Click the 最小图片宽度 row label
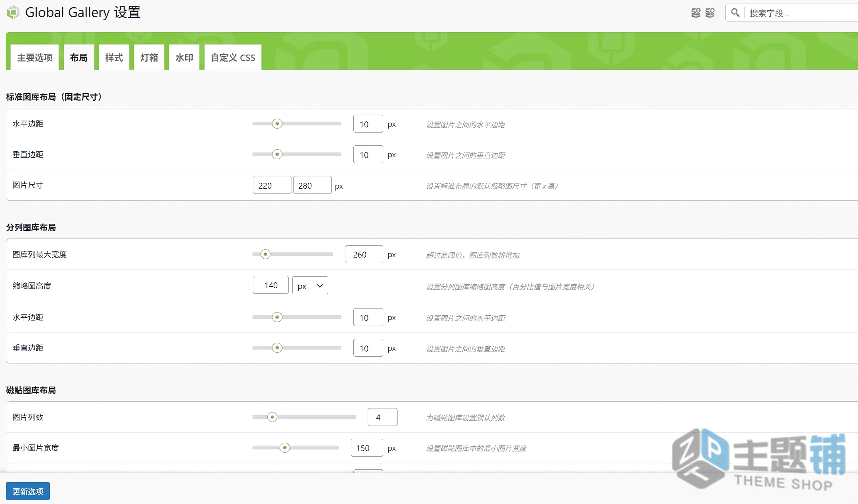Viewport: 858px width, 504px height. click(x=36, y=448)
